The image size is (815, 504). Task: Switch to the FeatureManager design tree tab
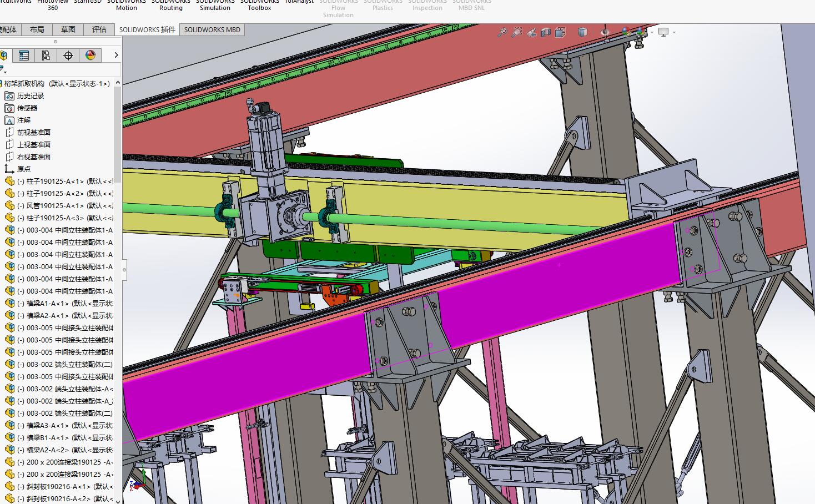coord(3,55)
